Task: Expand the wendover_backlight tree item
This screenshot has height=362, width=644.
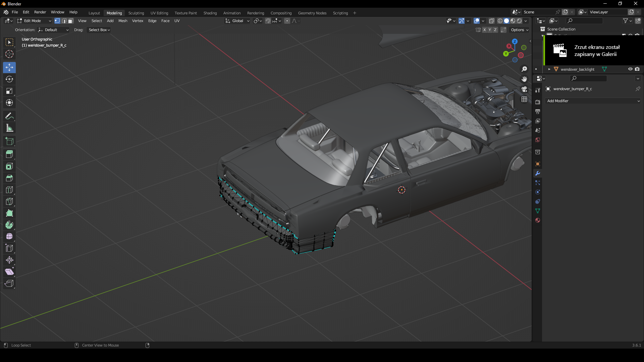Action: pos(549,69)
